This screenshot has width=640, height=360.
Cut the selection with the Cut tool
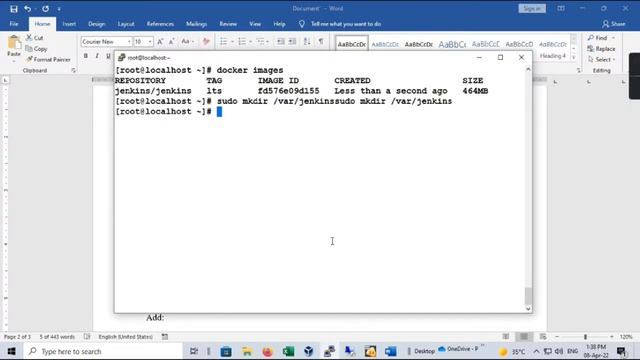tap(35, 38)
